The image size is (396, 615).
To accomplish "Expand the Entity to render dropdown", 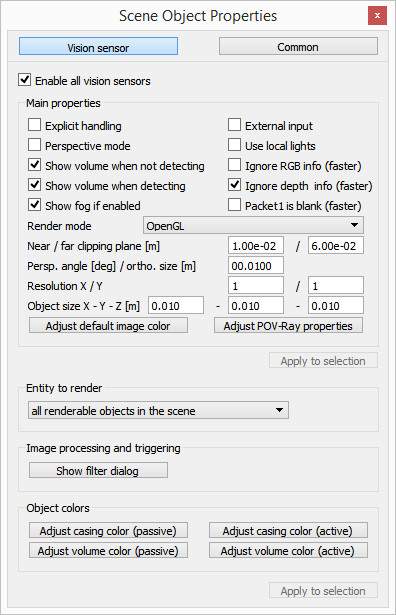I will [x=158, y=410].
